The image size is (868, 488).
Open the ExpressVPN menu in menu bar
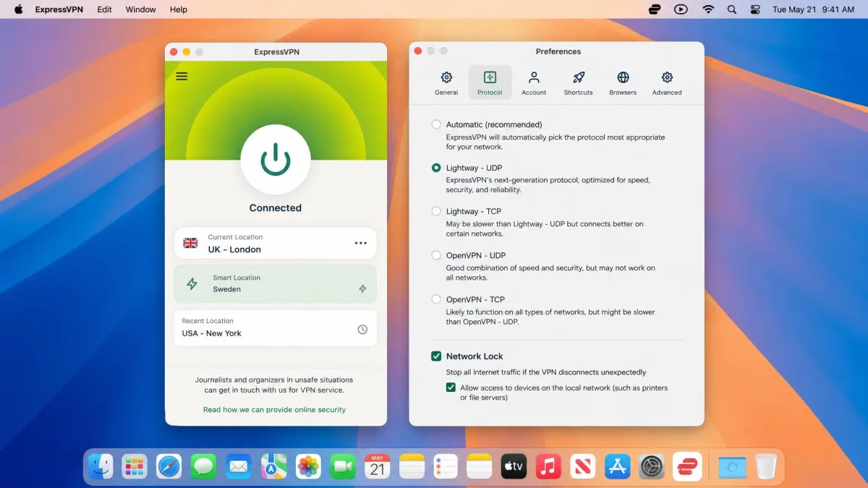coord(58,9)
